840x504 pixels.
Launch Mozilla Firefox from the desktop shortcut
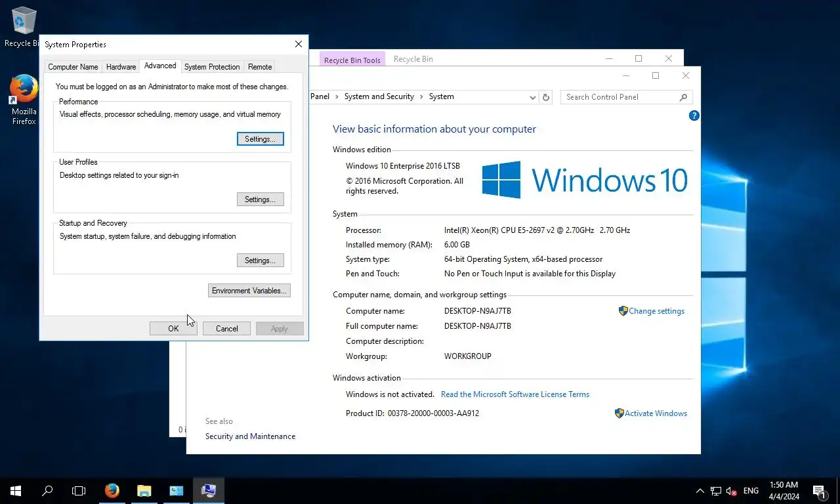pos(24,100)
